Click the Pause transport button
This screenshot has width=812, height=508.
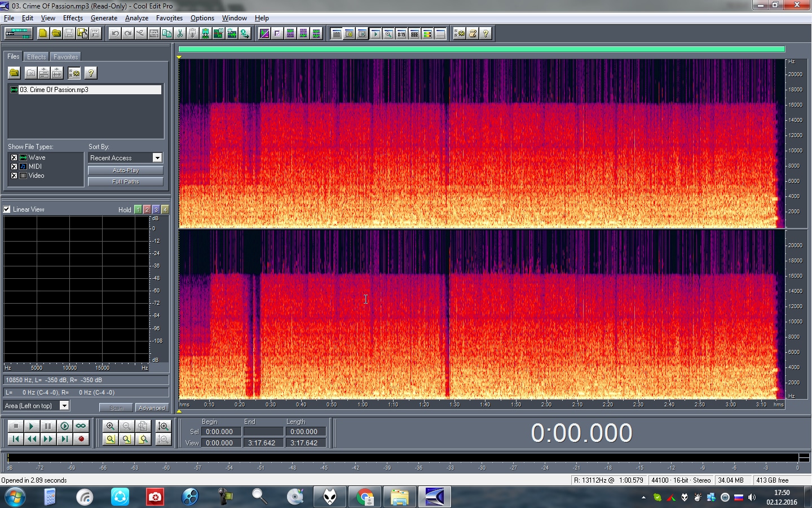[x=48, y=426]
